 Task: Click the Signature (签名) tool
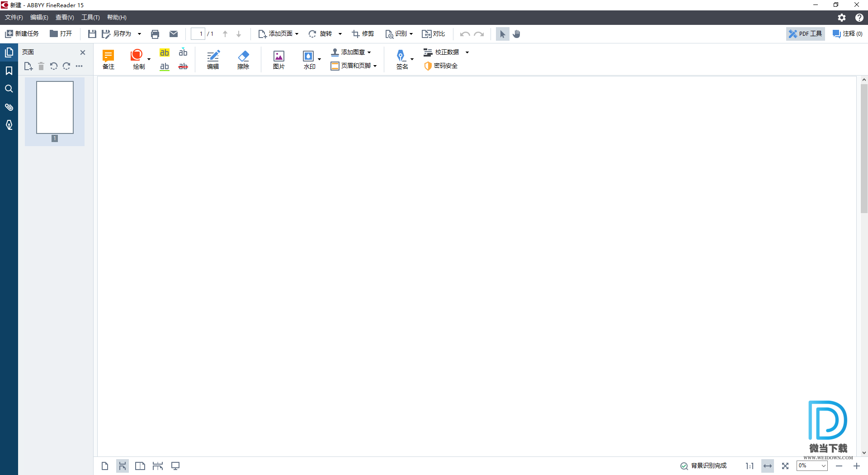(402, 59)
